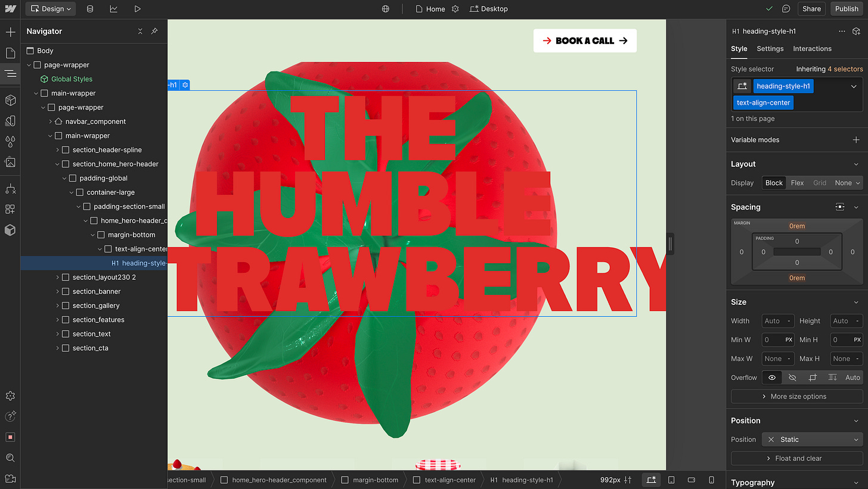The width and height of the screenshot is (868, 489).
Task: Open the more options ellipsis for heading-style-h1
Action: [x=842, y=31]
